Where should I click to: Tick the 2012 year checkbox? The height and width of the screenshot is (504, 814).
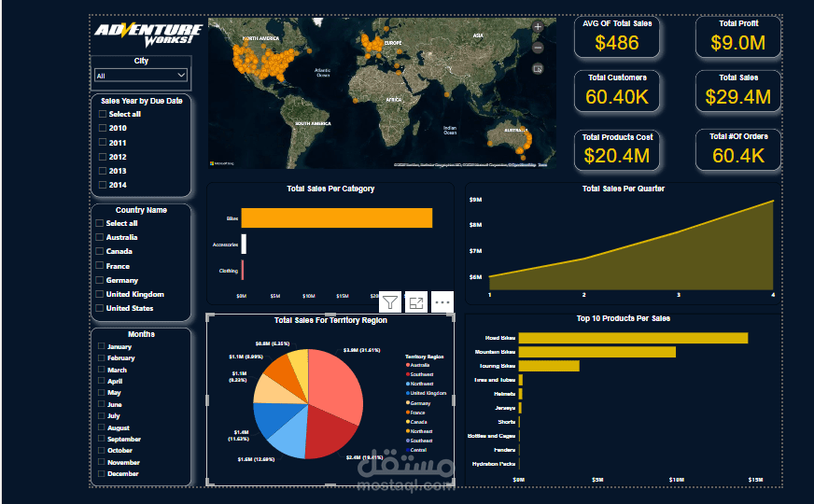click(103, 156)
